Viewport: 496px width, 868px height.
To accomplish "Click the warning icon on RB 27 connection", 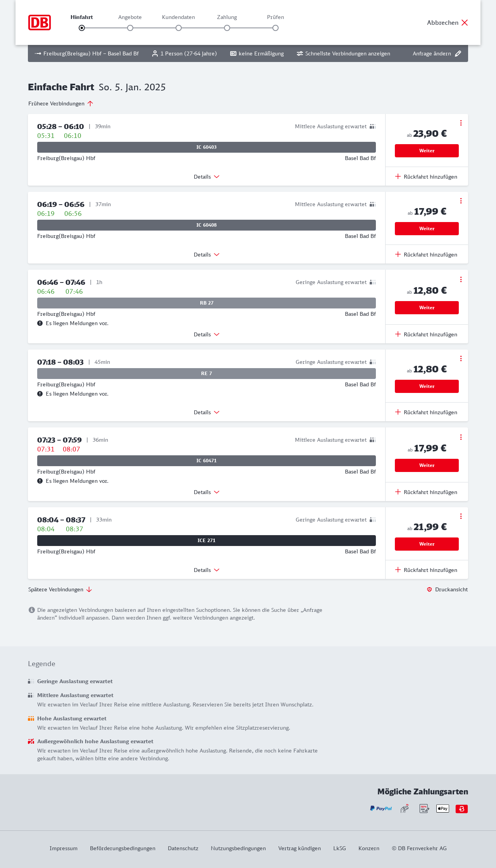I will (x=40, y=323).
